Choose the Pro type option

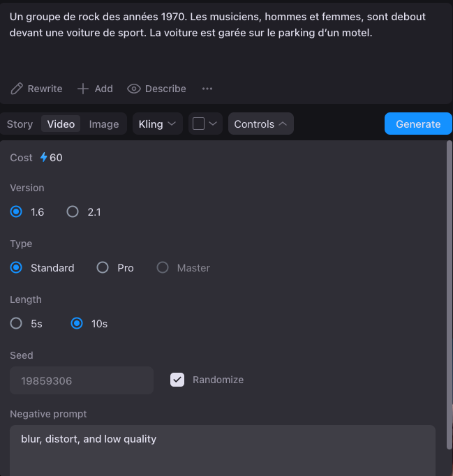point(103,268)
